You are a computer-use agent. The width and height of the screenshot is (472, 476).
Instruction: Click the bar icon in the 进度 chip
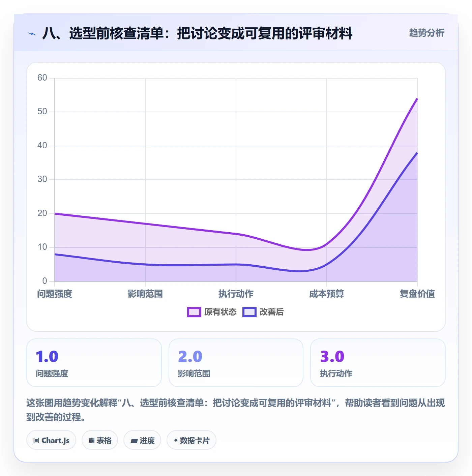coord(134,441)
